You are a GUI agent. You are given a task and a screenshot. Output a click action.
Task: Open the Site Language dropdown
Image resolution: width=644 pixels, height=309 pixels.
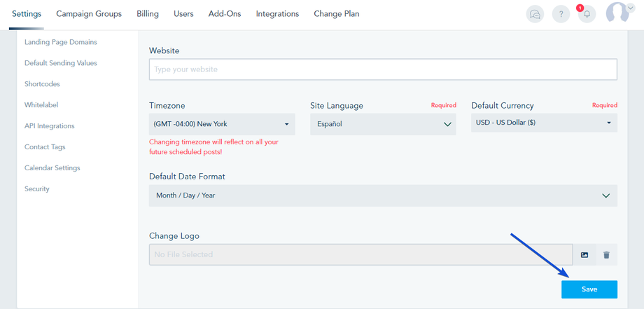coord(383,124)
